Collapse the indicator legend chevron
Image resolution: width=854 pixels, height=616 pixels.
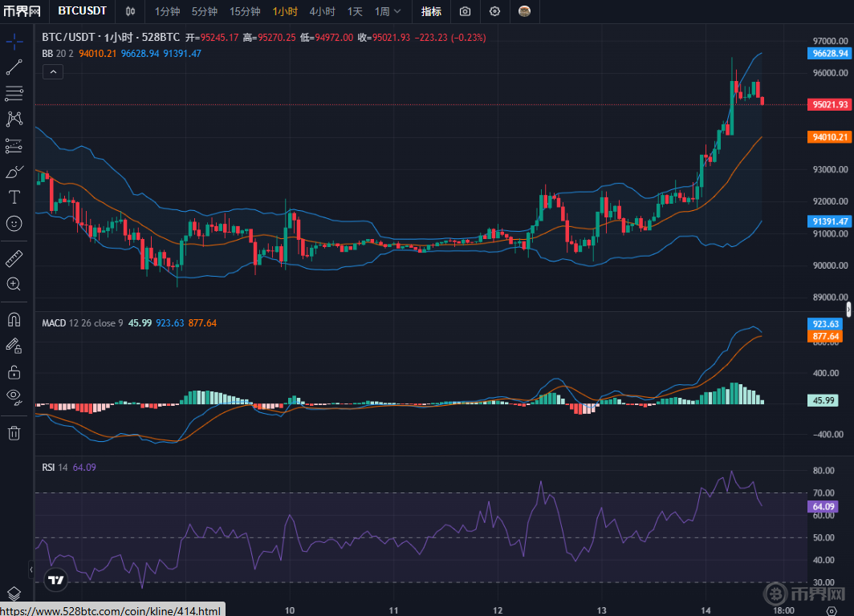pyautogui.click(x=52, y=72)
